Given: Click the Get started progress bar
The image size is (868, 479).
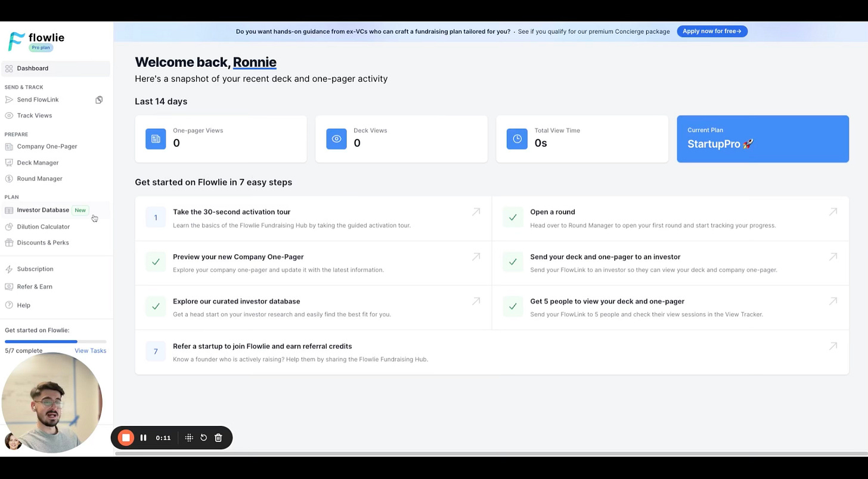Looking at the screenshot, I should (55, 342).
